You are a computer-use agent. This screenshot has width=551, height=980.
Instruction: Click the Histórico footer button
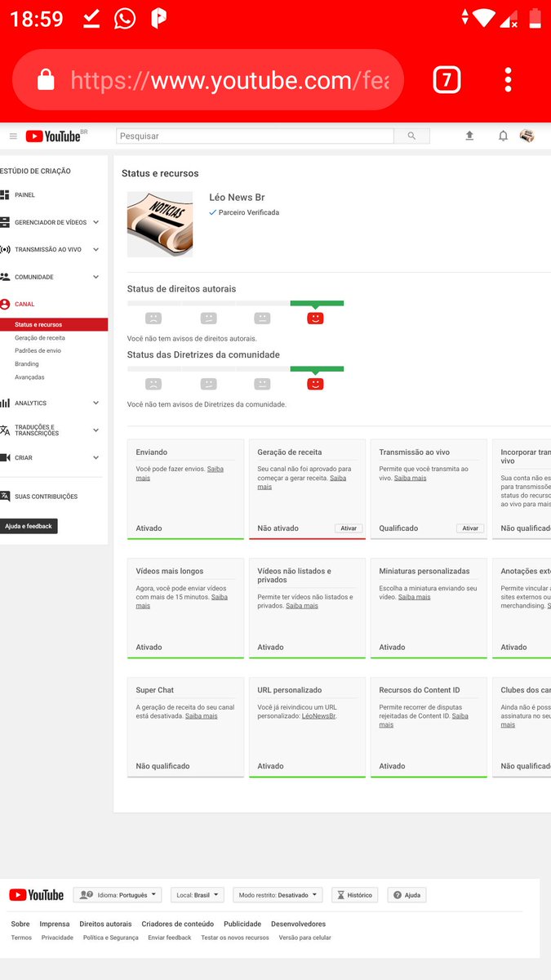click(x=354, y=895)
